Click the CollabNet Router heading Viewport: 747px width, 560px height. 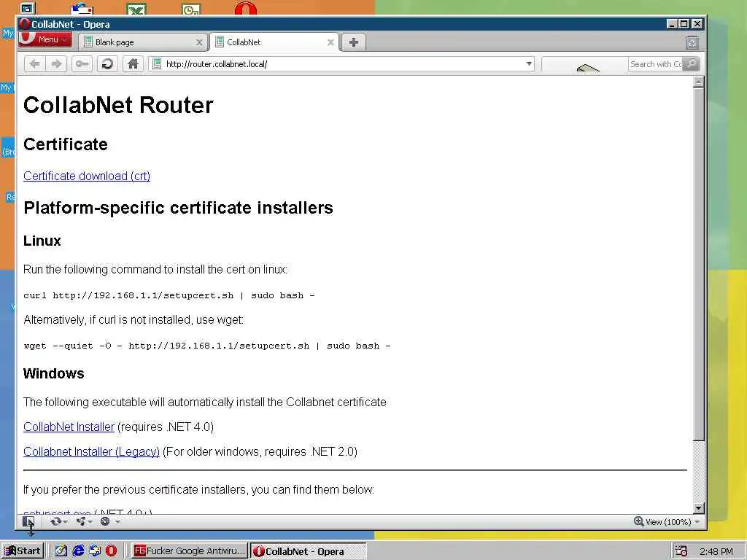coord(118,105)
